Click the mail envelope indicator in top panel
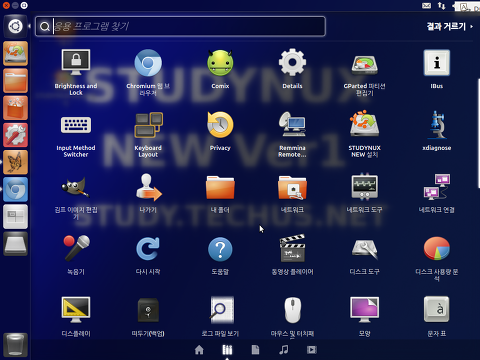This screenshot has width=480, height=360. 426,6
